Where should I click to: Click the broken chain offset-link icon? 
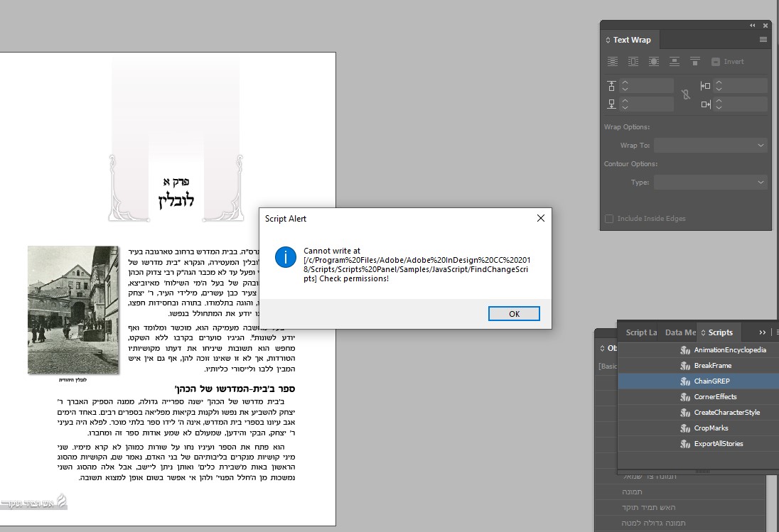click(685, 94)
